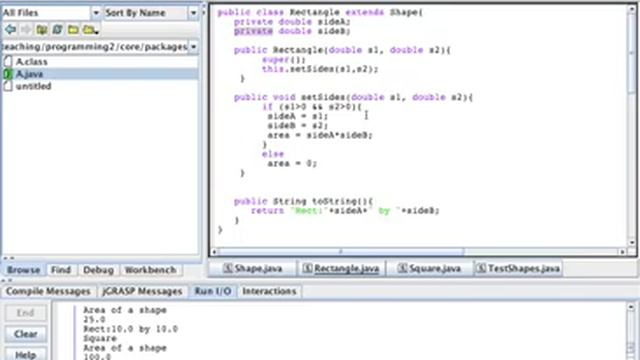Click the 'area = sideA*sideB;' line
The image size is (640, 360).
(320, 135)
